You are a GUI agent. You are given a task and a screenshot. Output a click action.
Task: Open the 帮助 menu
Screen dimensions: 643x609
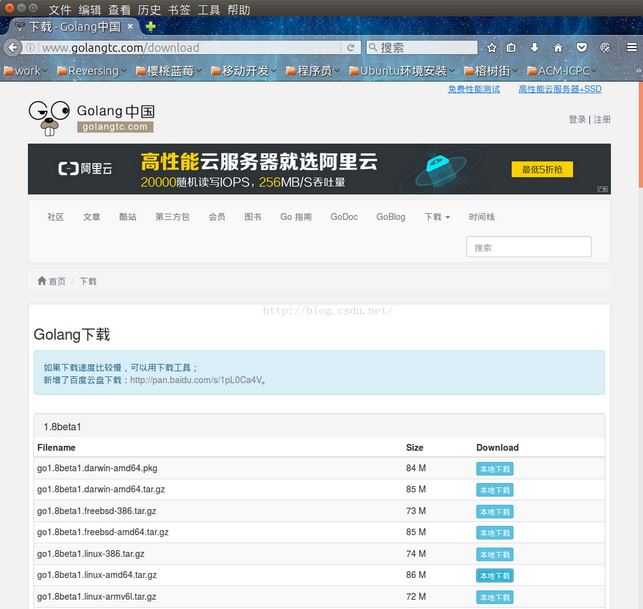click(x=239, y=9)
